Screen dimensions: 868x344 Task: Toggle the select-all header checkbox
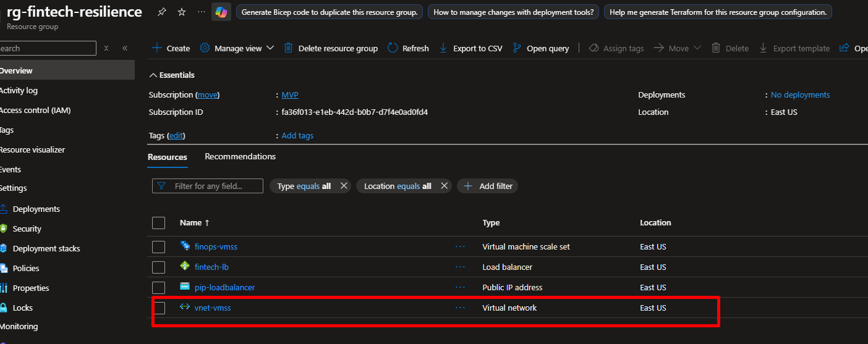pos(159,223)
